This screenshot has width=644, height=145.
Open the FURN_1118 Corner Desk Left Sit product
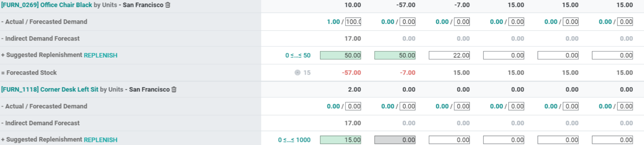pos(50,89)
